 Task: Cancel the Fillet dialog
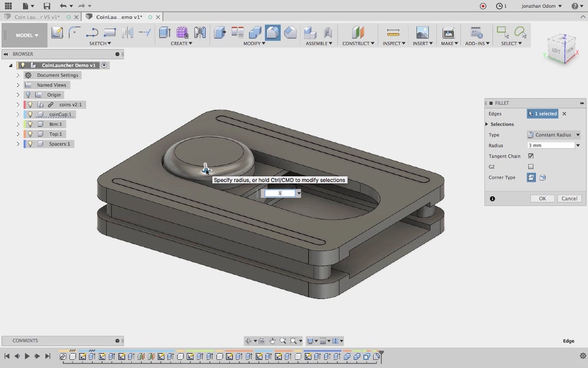pos(569,198)
